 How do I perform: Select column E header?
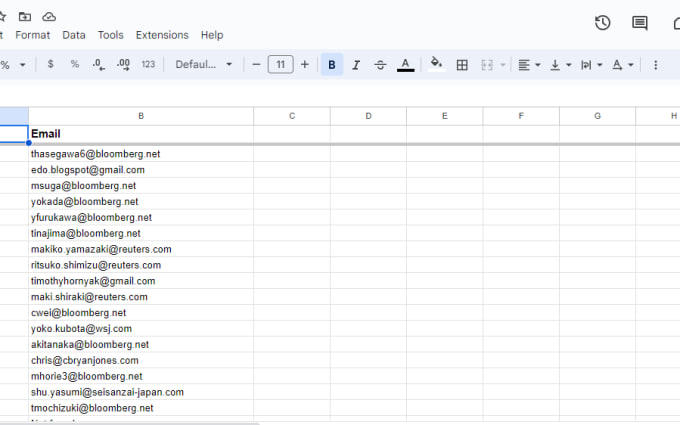point(445,116)
